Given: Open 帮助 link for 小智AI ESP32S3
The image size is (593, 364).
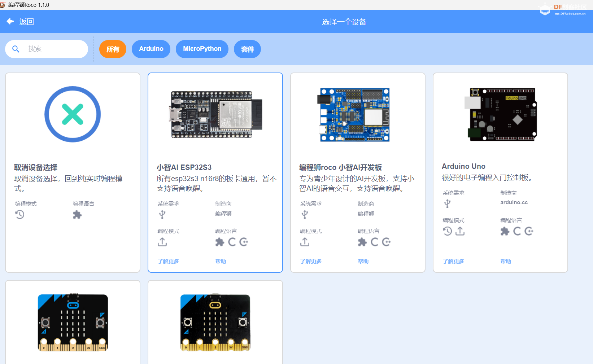Looking at the screenshot, I should pos(221,261).
